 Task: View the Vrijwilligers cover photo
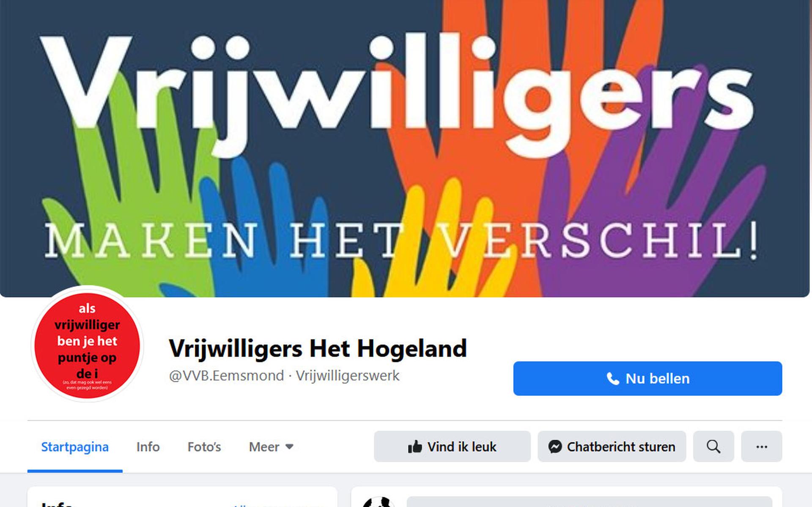tap(405, 148)
